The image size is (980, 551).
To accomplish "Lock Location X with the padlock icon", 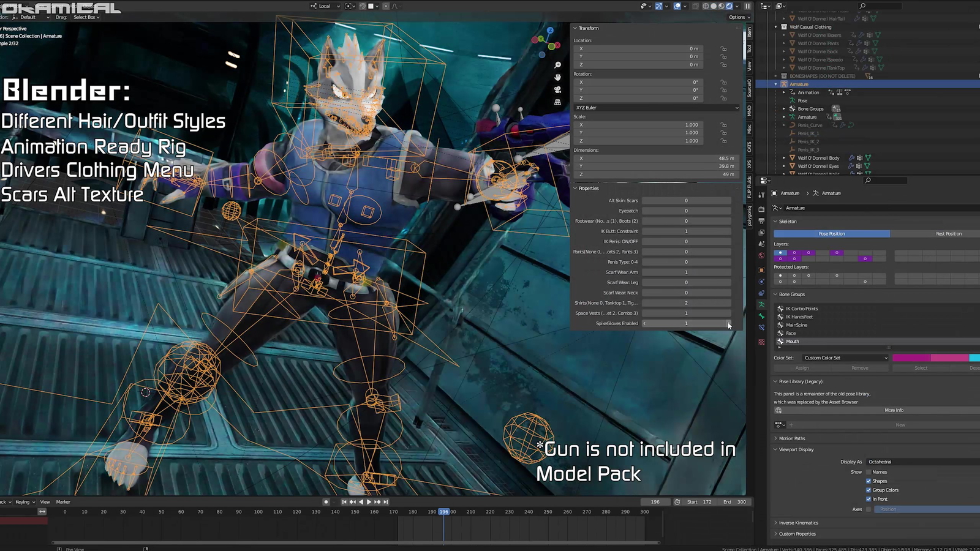I will point(723,49).
